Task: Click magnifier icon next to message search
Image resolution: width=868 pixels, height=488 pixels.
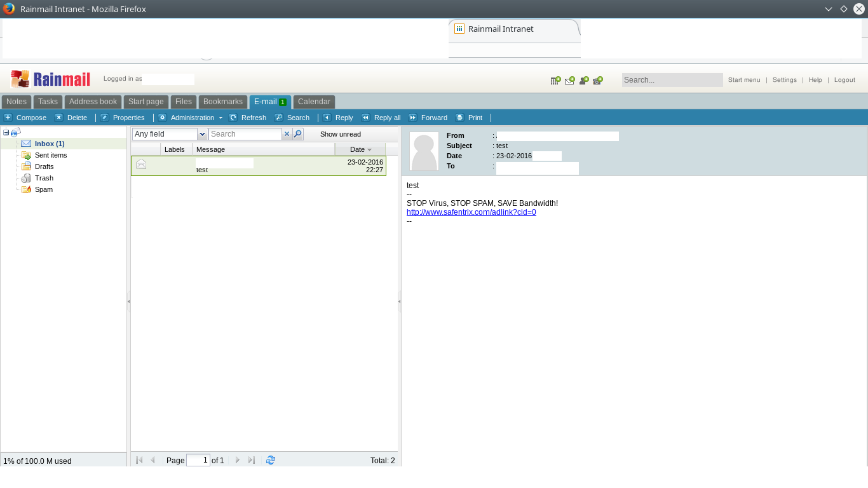Action: click(298, 134)
